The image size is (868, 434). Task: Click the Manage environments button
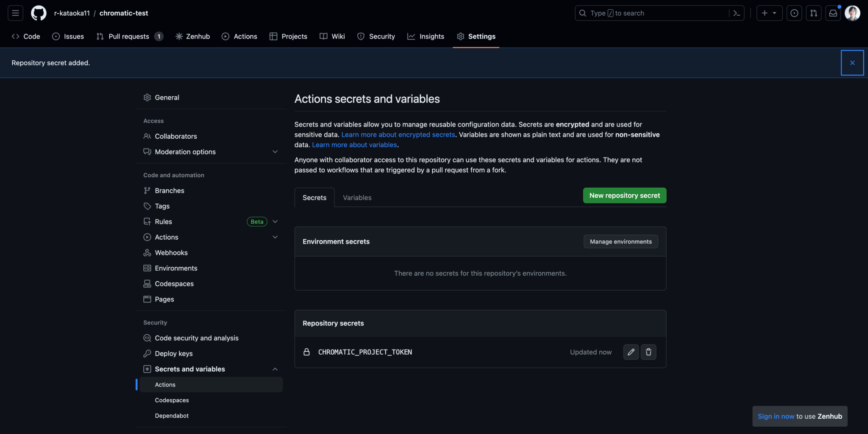[620, 242]
